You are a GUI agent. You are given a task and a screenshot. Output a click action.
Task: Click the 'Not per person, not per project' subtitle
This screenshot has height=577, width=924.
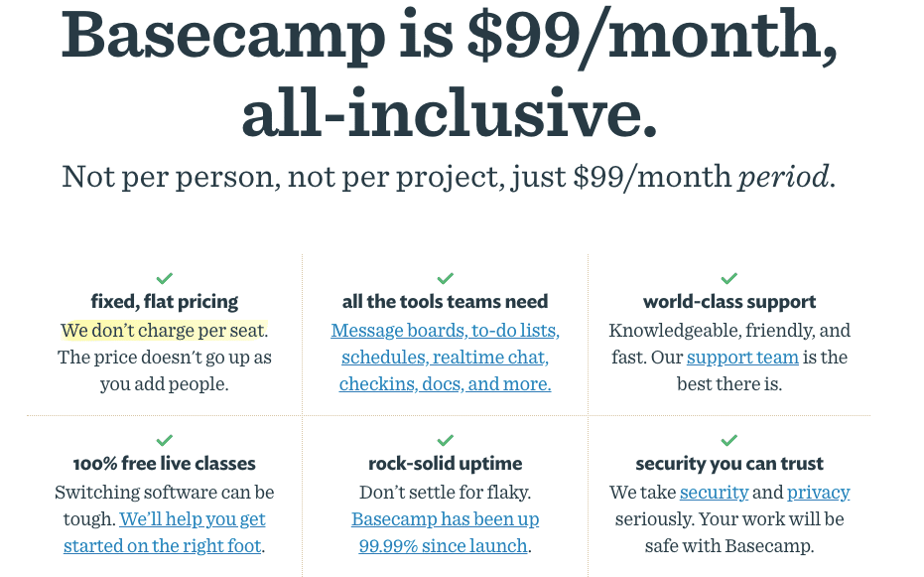pyautogui.click(x=449, y=177)
